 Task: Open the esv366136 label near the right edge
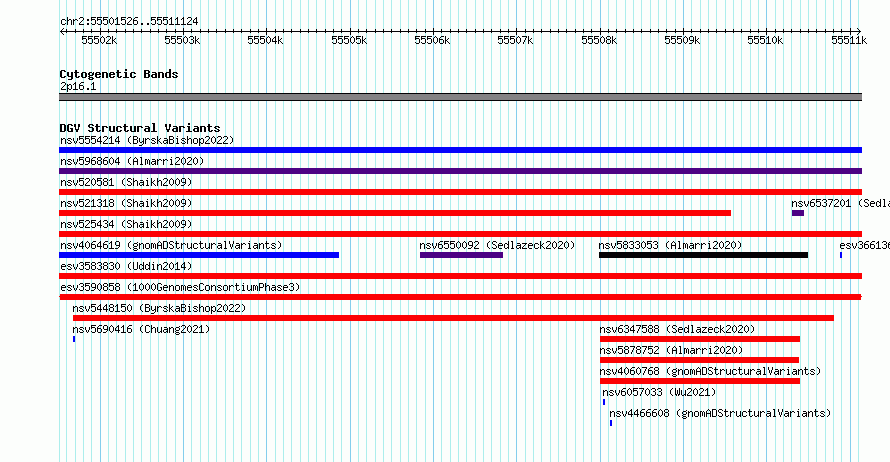(864, 245)
